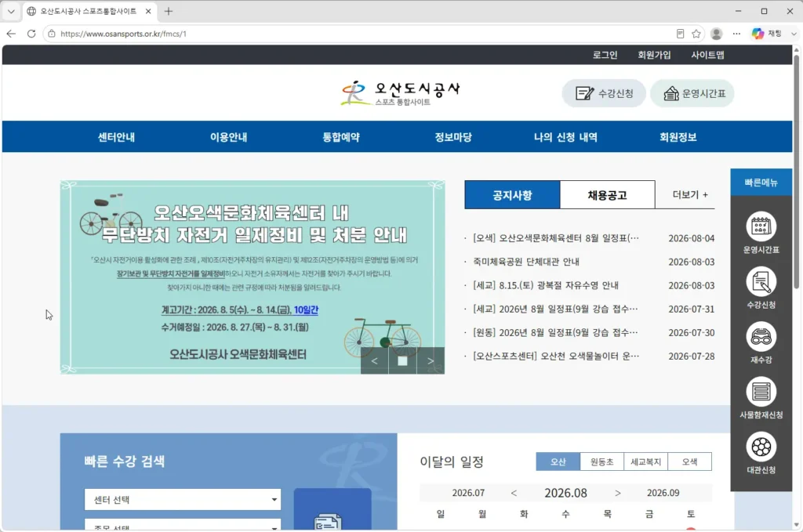Open the 센터안내 menu
Image resolution: width=803 pixels, height=532 pixels.
(116, 137)
